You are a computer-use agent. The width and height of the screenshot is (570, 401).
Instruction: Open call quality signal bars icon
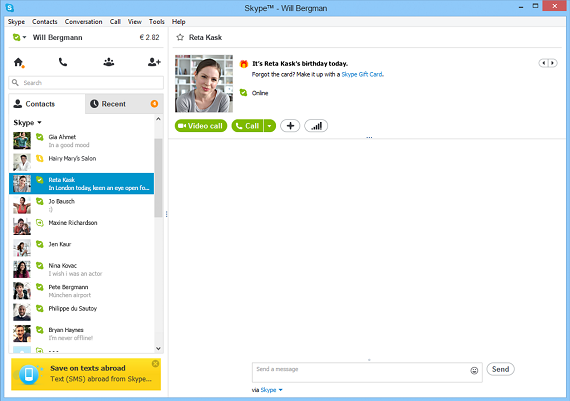316,126
